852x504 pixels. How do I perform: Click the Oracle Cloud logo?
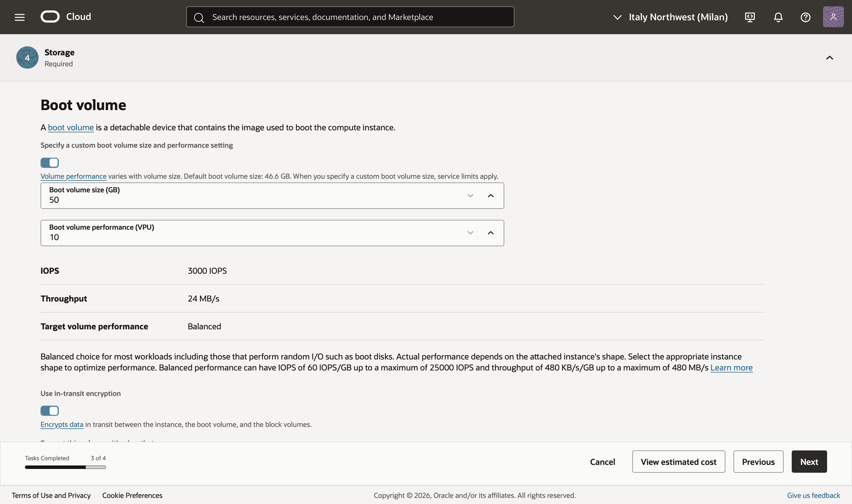coord(50,17)
